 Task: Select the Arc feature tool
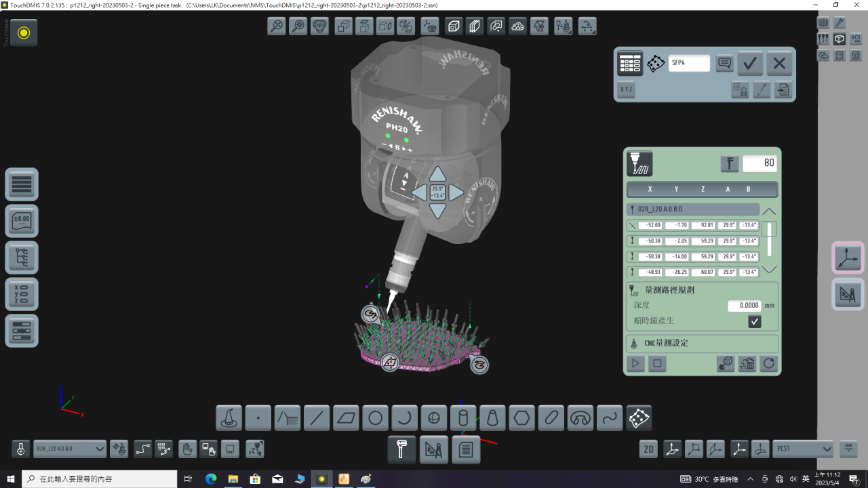coord(404,418)
